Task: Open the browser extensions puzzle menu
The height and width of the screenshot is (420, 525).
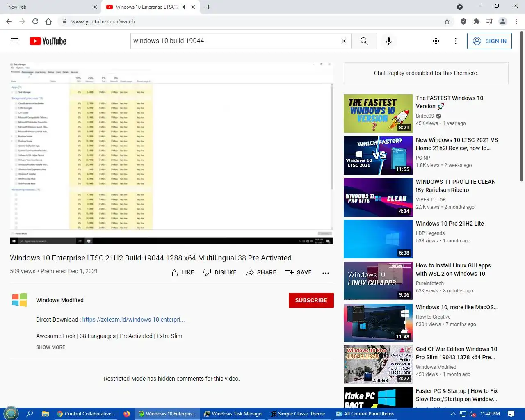Action: point(477,21)
